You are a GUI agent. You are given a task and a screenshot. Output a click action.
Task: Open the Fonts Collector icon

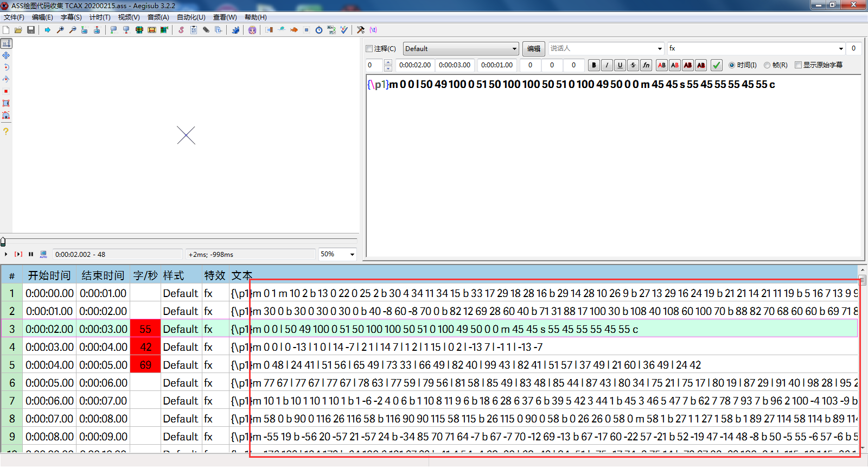218,30
